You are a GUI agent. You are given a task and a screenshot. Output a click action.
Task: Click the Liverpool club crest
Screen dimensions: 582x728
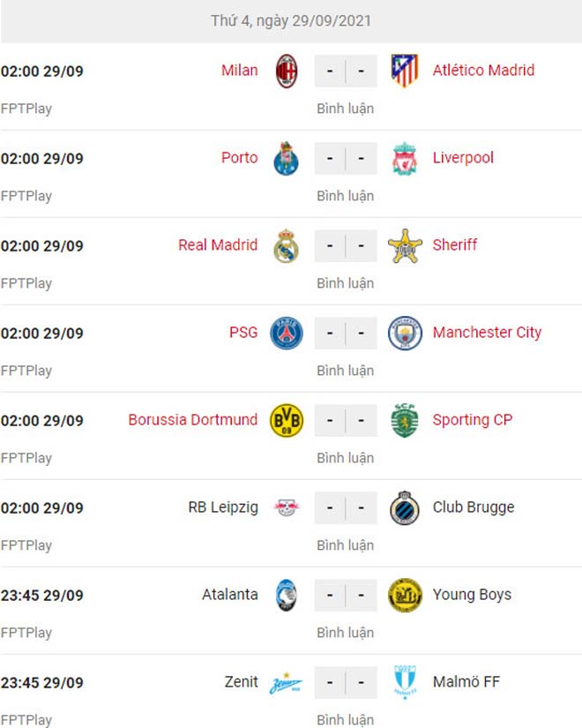coord(405,158)
